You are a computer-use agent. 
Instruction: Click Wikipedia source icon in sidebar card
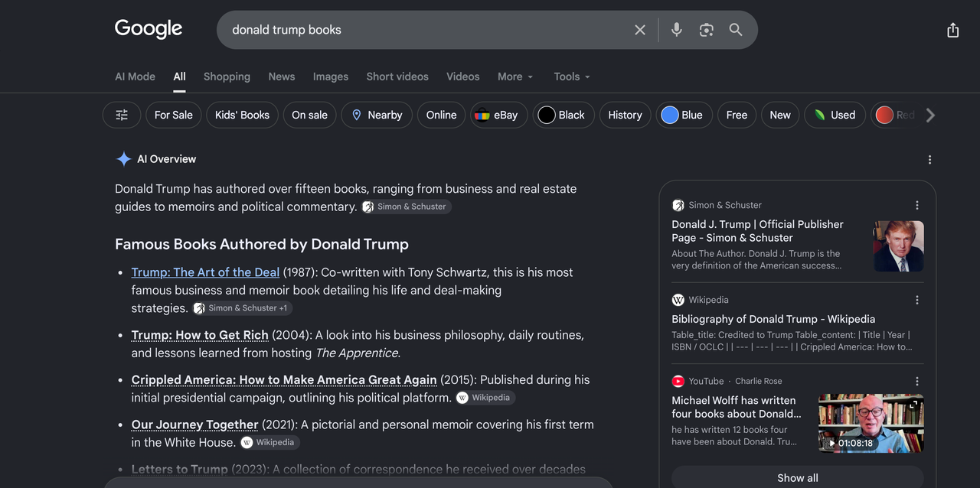[678, 300]
